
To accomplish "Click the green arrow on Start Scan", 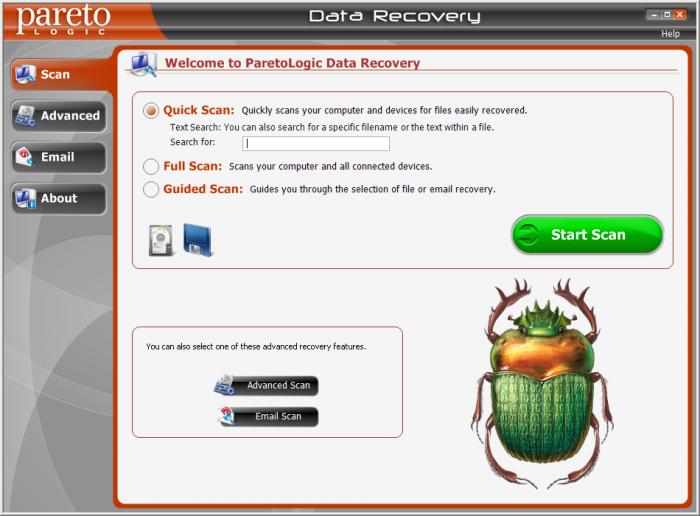I will [x=529, y=235].
